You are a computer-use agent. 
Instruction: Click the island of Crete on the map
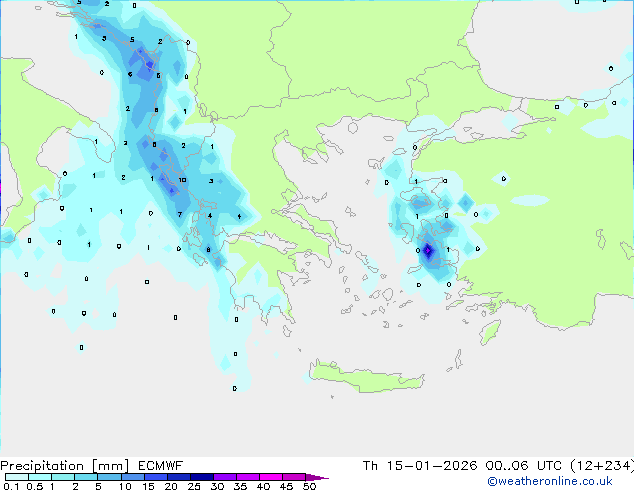[366, 377]
